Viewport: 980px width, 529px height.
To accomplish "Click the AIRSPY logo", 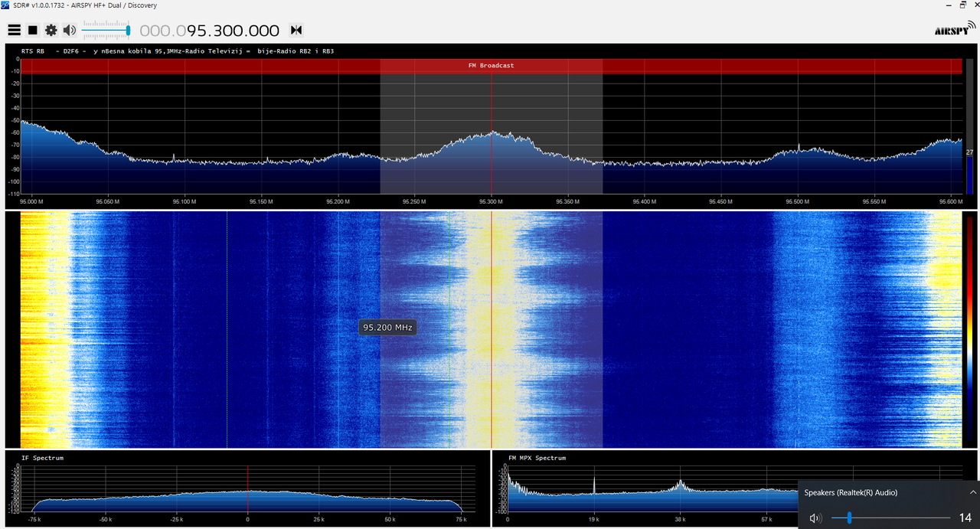I will click(x=955, y=29).
